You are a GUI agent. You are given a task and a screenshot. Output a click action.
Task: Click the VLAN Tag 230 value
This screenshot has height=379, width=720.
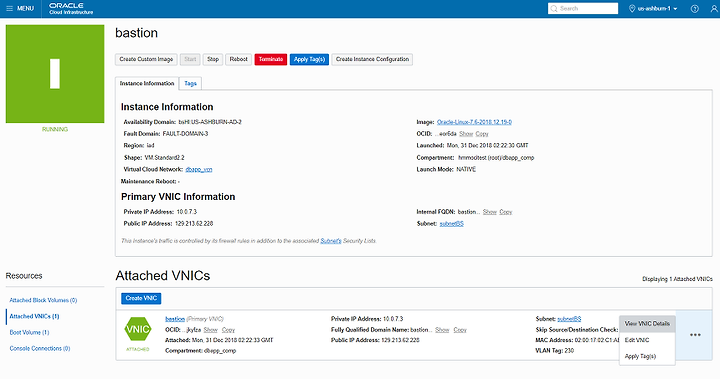(569, 351)
